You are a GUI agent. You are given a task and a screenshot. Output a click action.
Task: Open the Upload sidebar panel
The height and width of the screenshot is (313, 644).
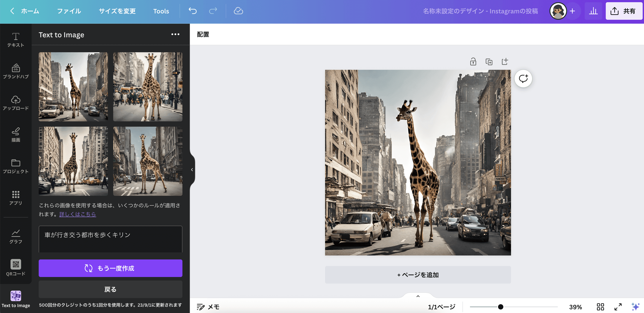[x=16, y=103]
